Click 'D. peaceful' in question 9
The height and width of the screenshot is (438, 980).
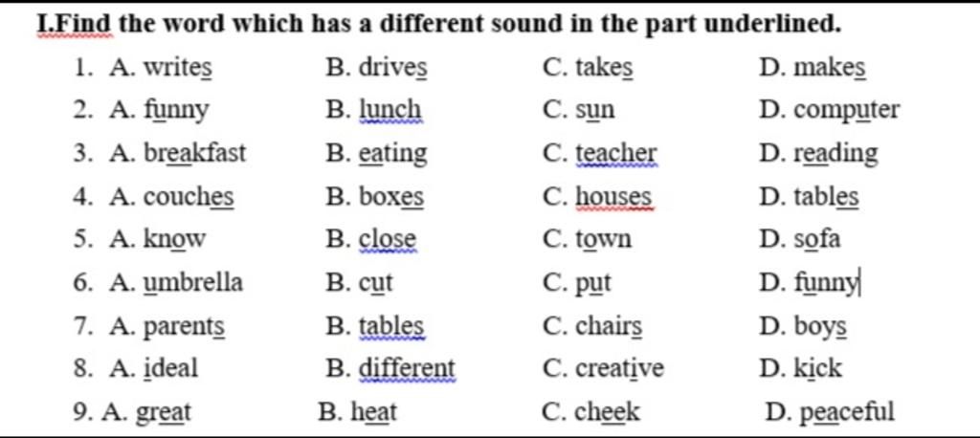830,412
